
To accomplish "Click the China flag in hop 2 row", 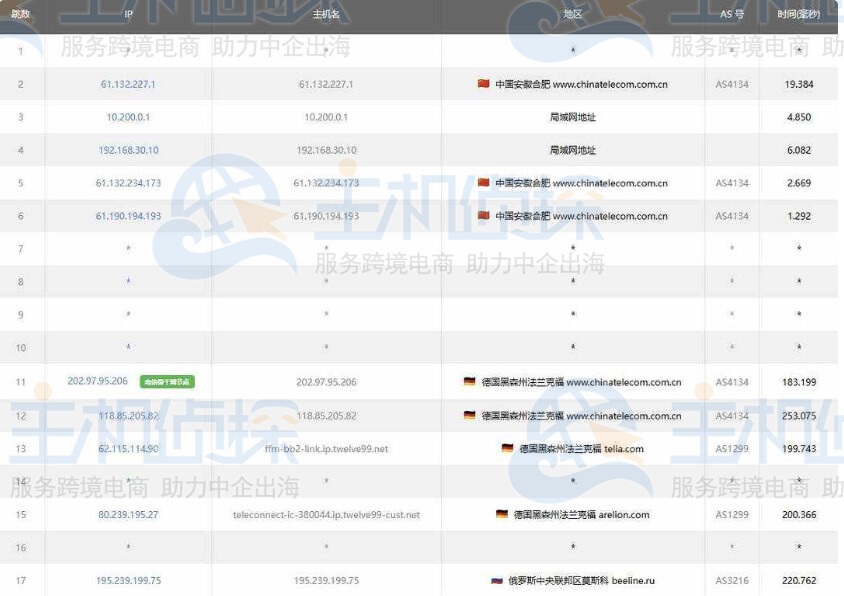I will coord(484,85).
